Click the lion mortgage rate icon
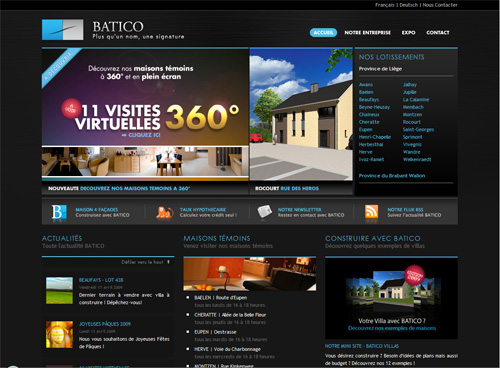The height and width of the screenshot is (368, 500). pos(165,212)
